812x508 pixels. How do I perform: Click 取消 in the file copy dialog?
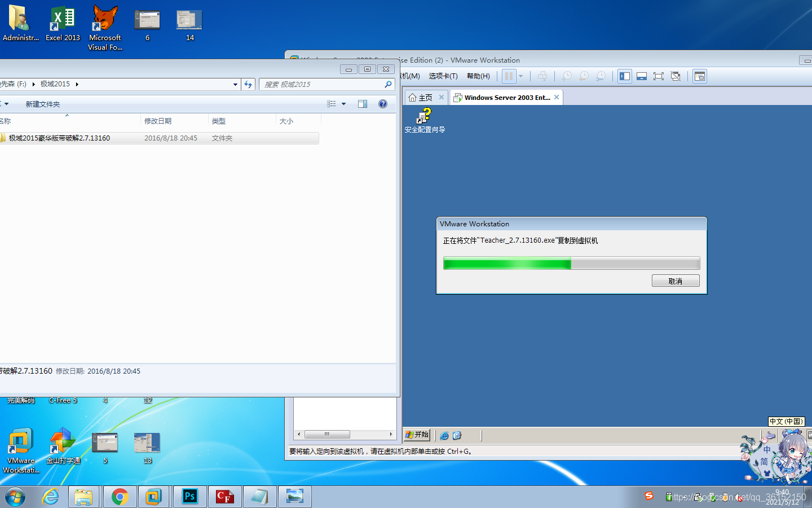pyautogui.click(x=676, y=281)
